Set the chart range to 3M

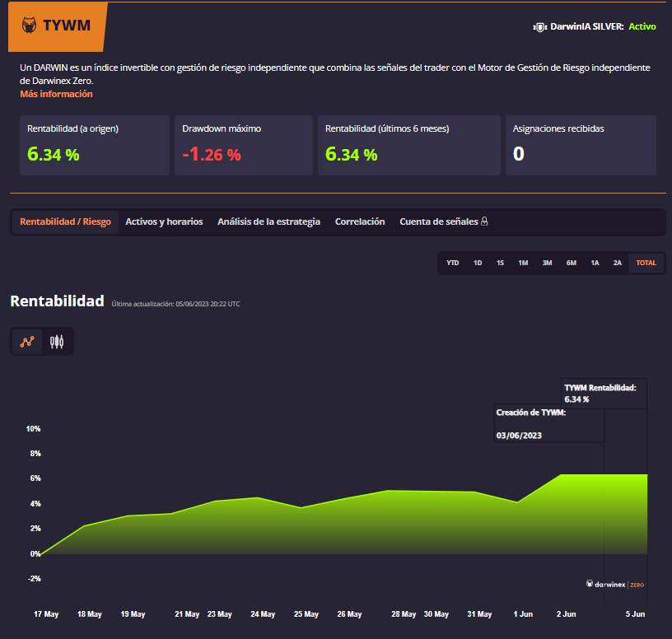point(547,263)
